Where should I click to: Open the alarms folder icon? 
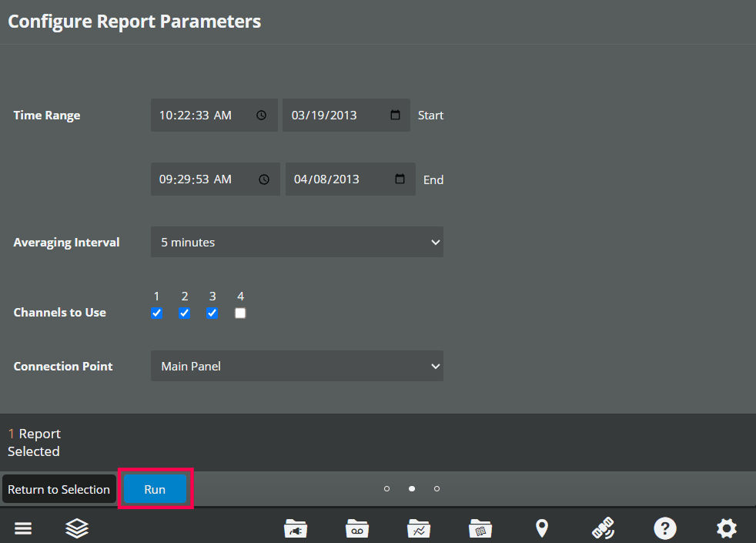(296, 528)
